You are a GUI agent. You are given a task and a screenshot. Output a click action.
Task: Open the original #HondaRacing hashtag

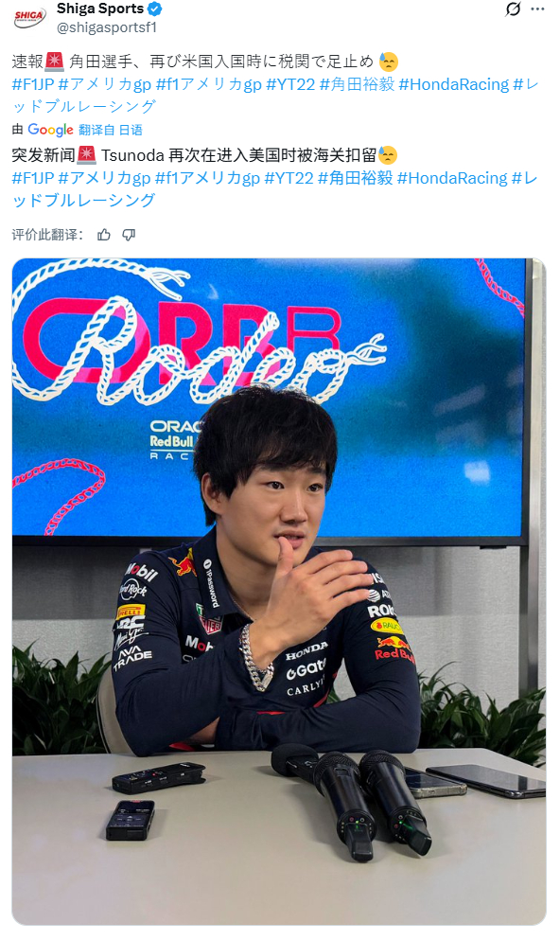(454, 84)
